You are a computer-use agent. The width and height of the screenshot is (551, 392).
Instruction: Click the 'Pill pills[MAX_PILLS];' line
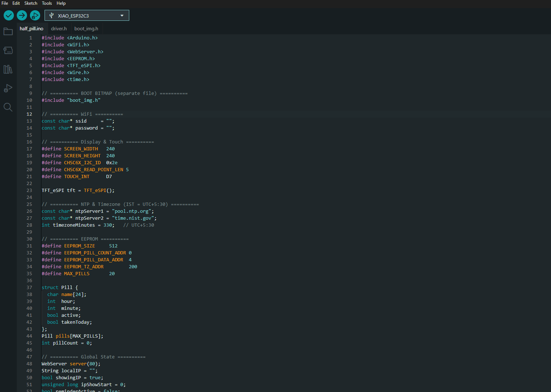(x=73, y=336)
